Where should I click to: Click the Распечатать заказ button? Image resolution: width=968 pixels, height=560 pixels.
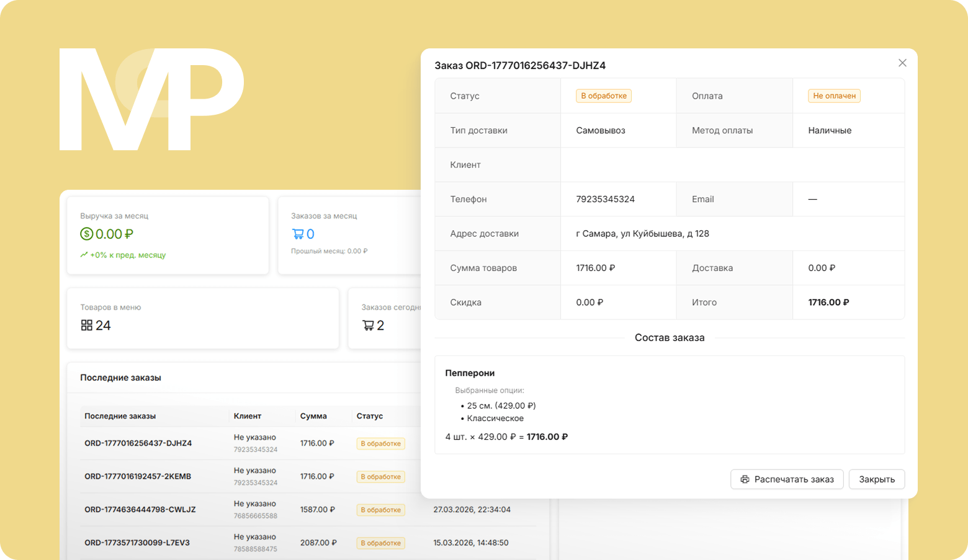pyautogui.click(x=787, y=479)
